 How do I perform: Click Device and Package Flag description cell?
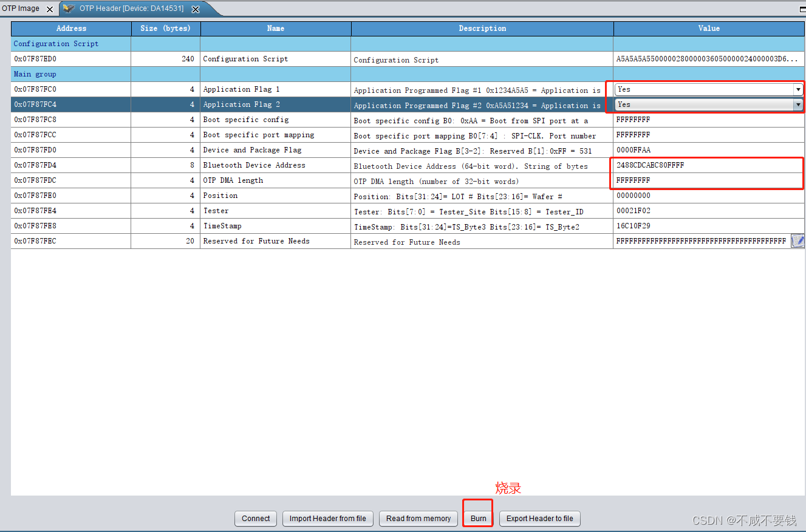(x=482, y=150)
